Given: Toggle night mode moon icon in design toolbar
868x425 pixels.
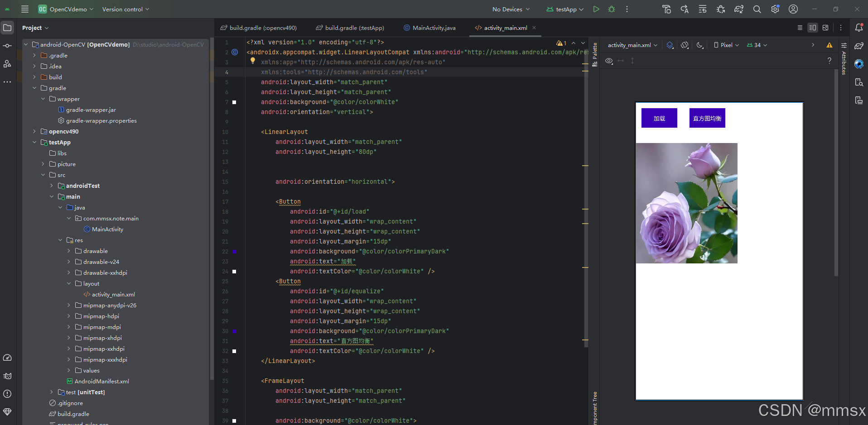Looking at the screenshot, I should tap(700, 45).
